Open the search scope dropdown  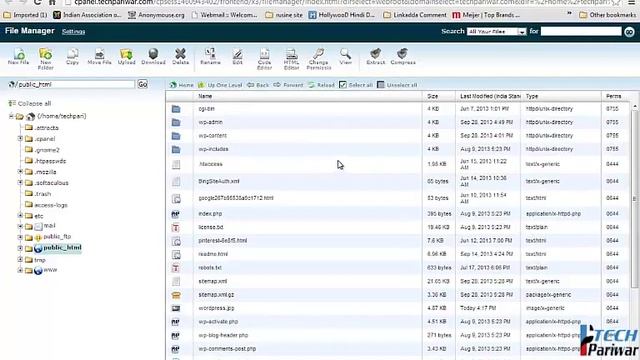(x=497, y=31)
